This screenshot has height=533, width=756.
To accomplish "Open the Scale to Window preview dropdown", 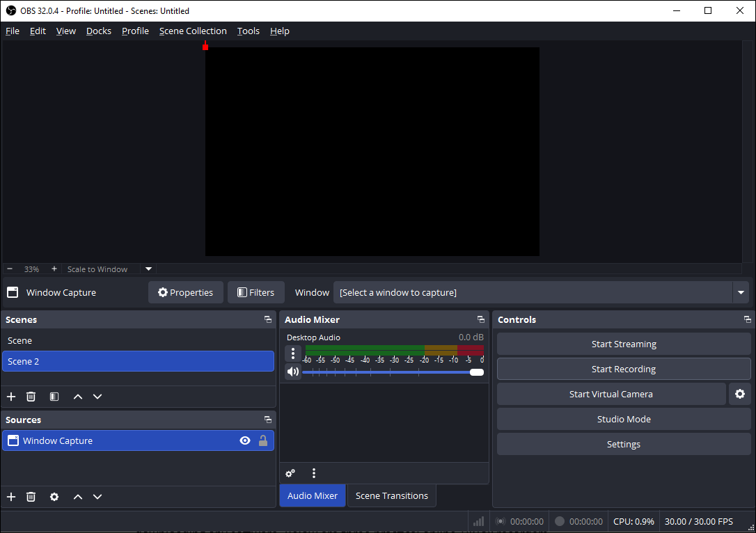I will (x=148, y=269).
